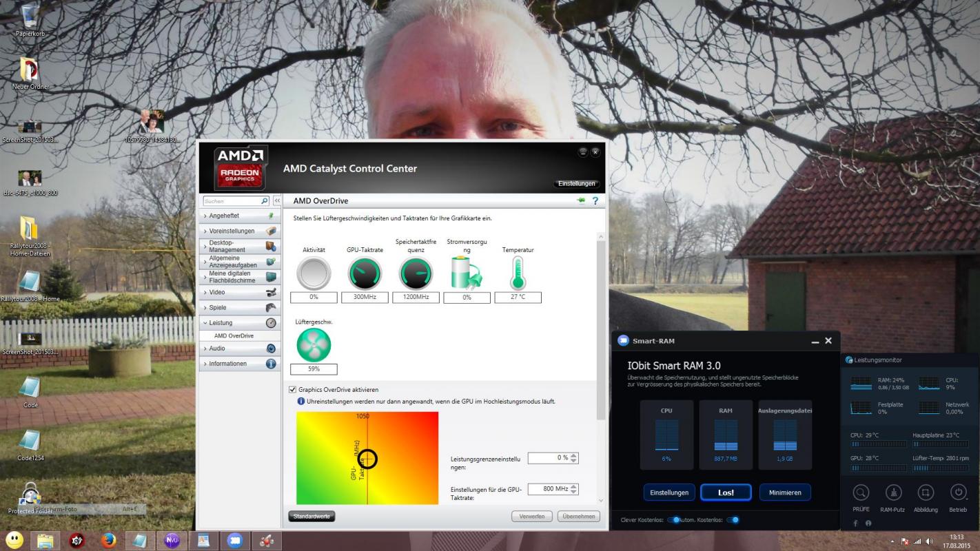Toggle the Clever Kostenlos switch

click(x=674, y=519)
